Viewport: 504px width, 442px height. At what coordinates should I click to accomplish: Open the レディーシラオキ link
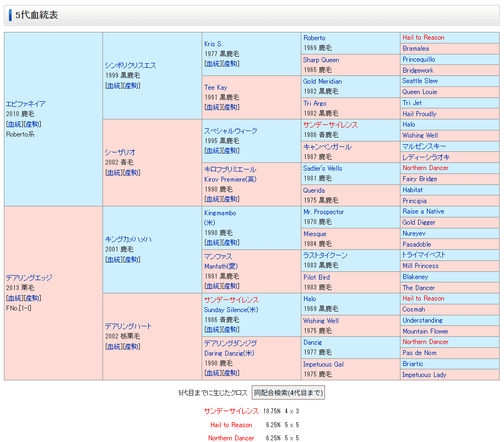point(426,157)
